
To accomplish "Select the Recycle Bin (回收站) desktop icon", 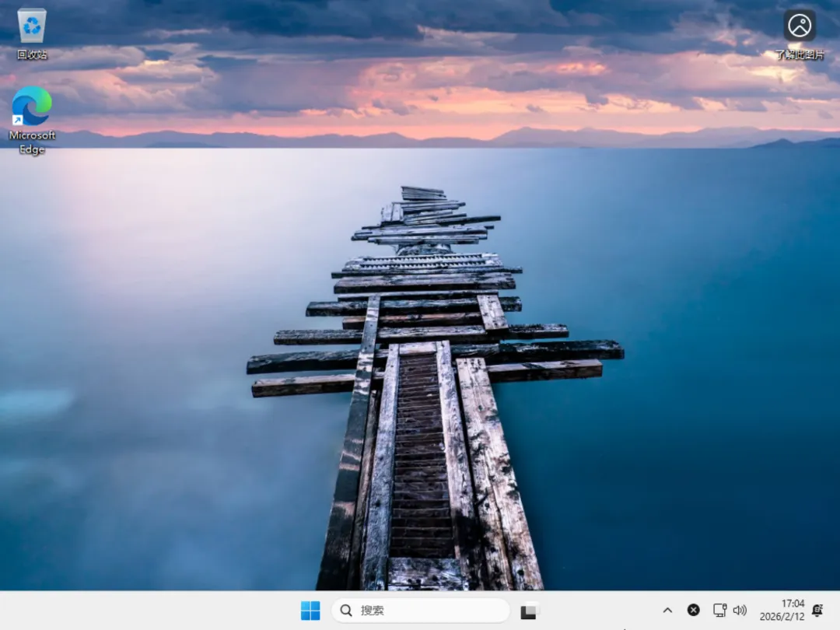I will [32, 33].
